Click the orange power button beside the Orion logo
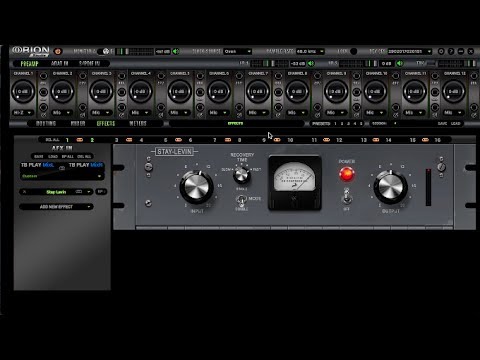480x360 pixels. [x=58, y=51]
